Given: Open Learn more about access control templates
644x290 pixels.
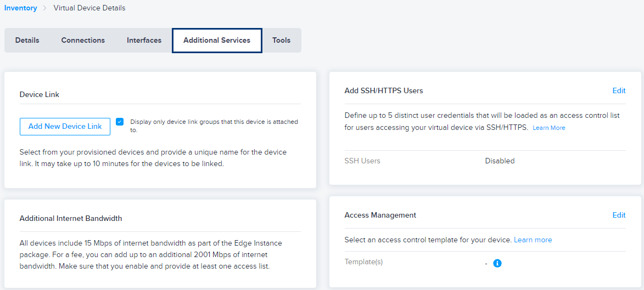Looking at the screenshot, I should pyautogui.click(x=533, y=240).
